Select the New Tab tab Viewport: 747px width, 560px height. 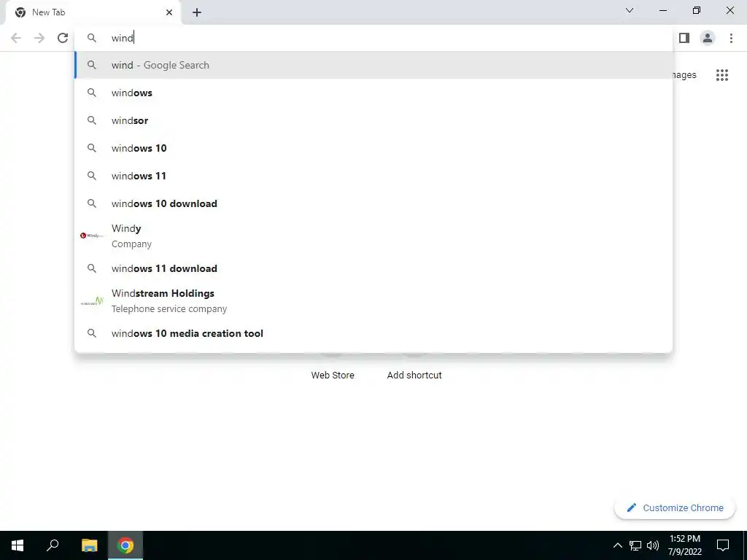(93, 12)
